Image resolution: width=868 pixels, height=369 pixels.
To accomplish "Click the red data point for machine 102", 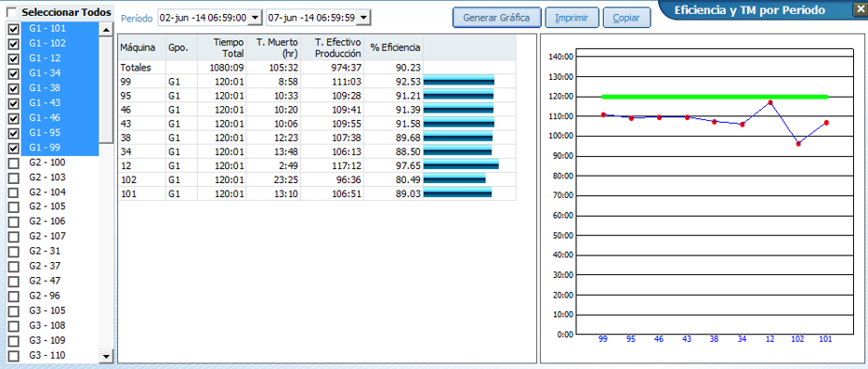I will pos(798,144).
